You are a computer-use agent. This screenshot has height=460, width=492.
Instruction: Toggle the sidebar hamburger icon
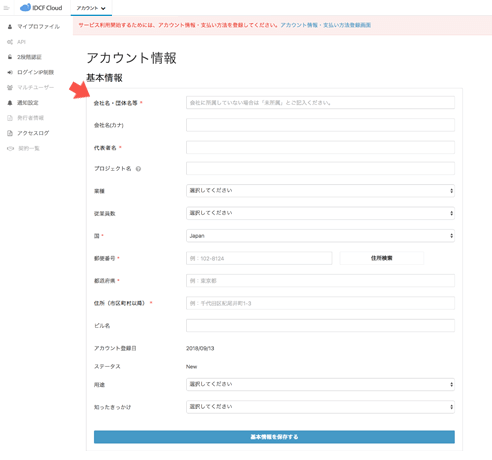pos(6,8)
